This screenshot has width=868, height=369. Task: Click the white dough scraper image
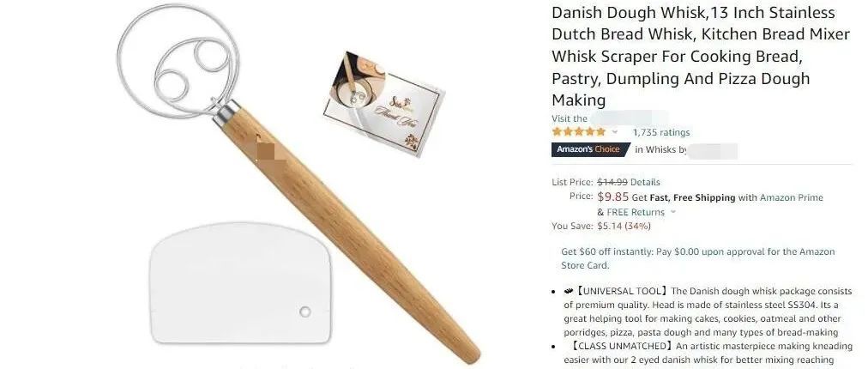(240, 283)
